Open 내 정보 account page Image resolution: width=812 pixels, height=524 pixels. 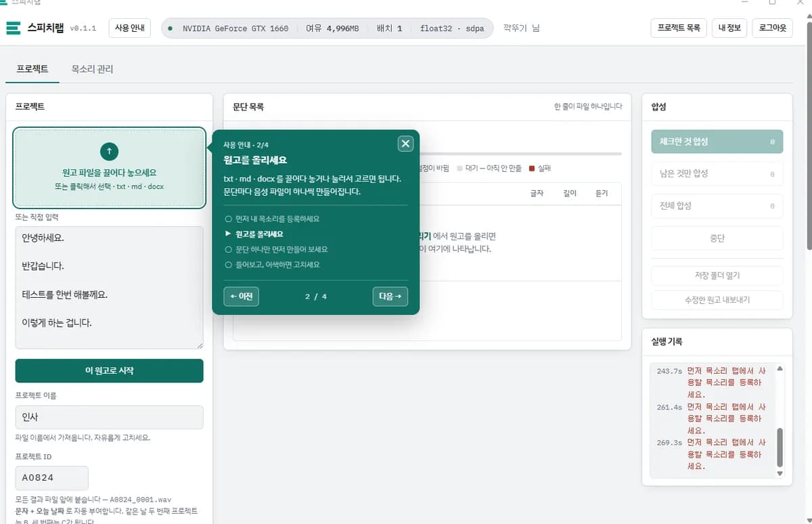729,28
